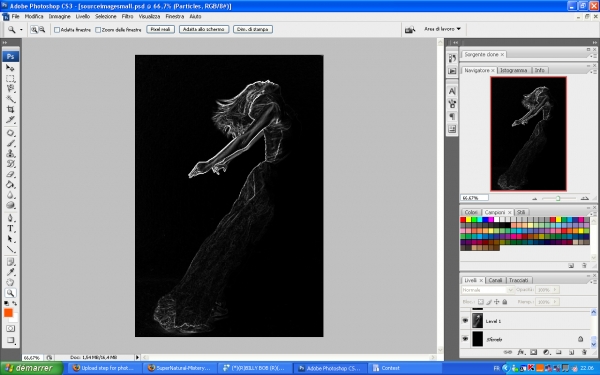Open the Area di lavoro dropdown
This screenshot has width=600, height=375.
tap(442, 29)
